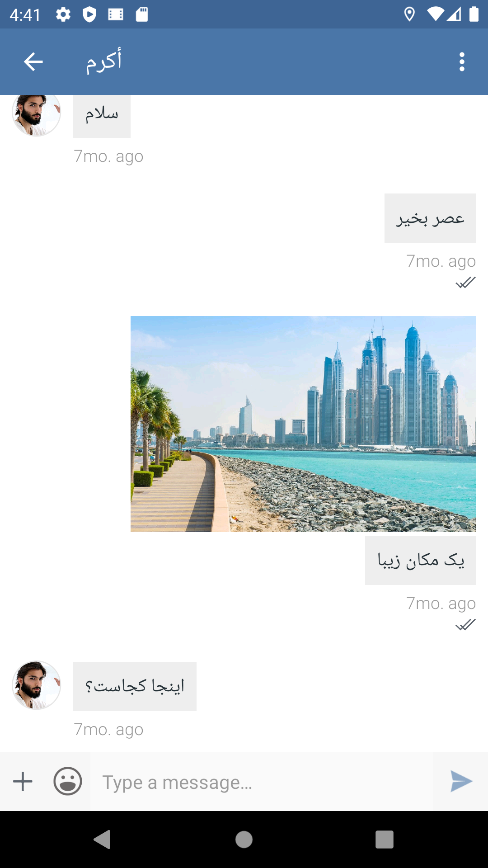Open recent apps square button
Image resolution: width=488 pixels, height=868 pixels.
click(x=385, y=840)
